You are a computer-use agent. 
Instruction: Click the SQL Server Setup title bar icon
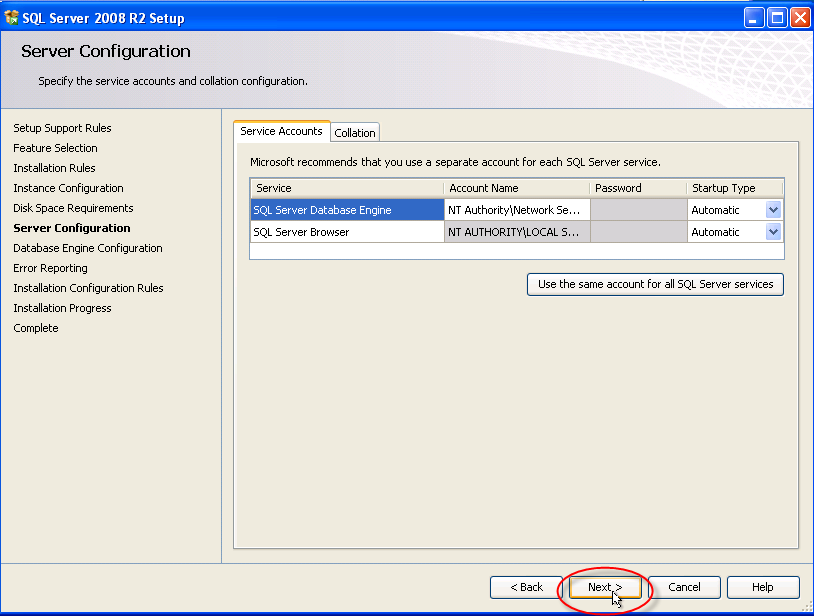11,18
